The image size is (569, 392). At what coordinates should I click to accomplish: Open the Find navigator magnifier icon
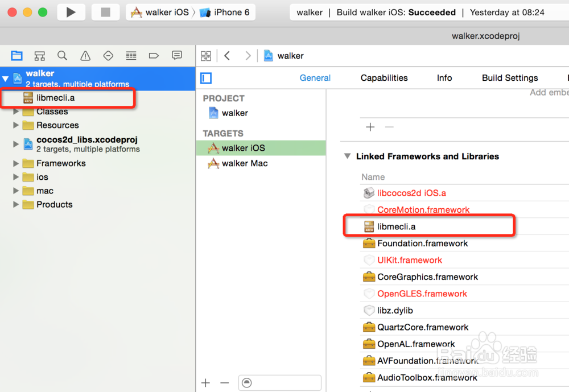[63, 56]
